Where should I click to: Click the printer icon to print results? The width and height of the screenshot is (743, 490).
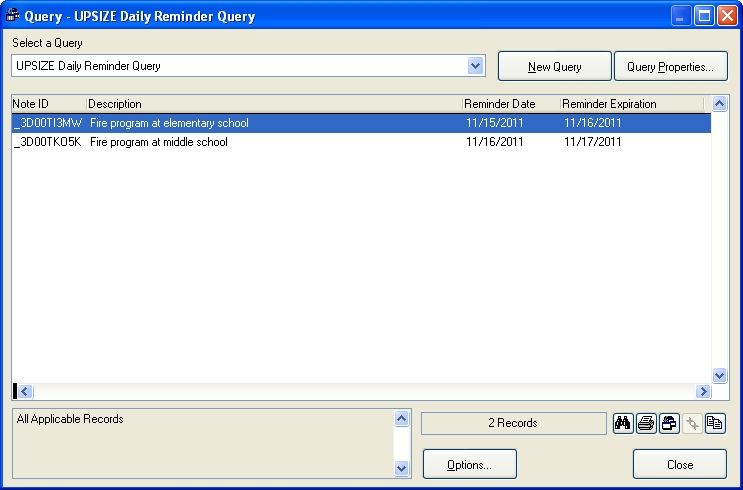tap(646, 423)
